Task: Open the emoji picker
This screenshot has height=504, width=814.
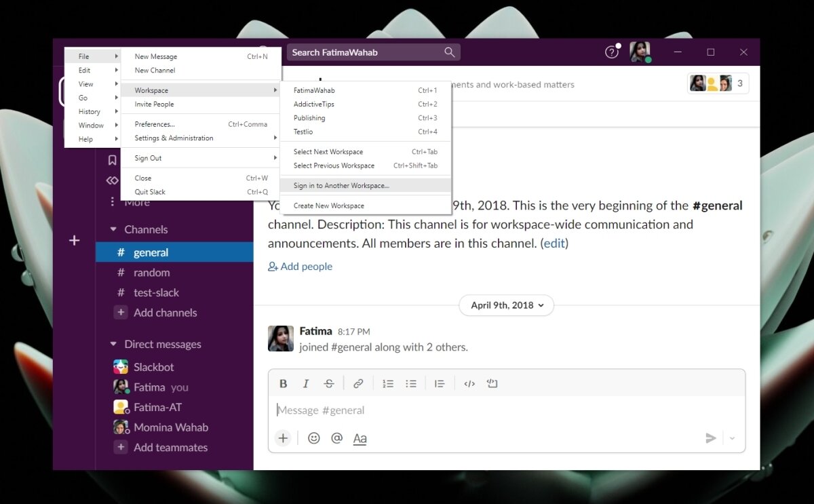Action: (313, 438)
